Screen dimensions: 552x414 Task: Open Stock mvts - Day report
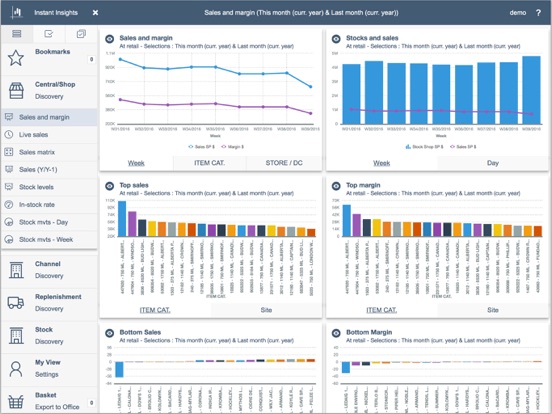point(49,222)
